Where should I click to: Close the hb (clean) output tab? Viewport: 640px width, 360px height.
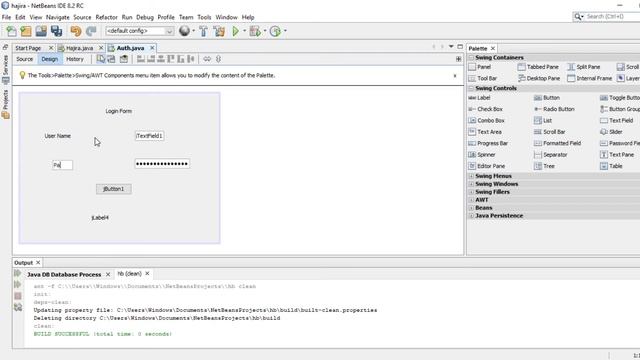[x=147, y=274]
